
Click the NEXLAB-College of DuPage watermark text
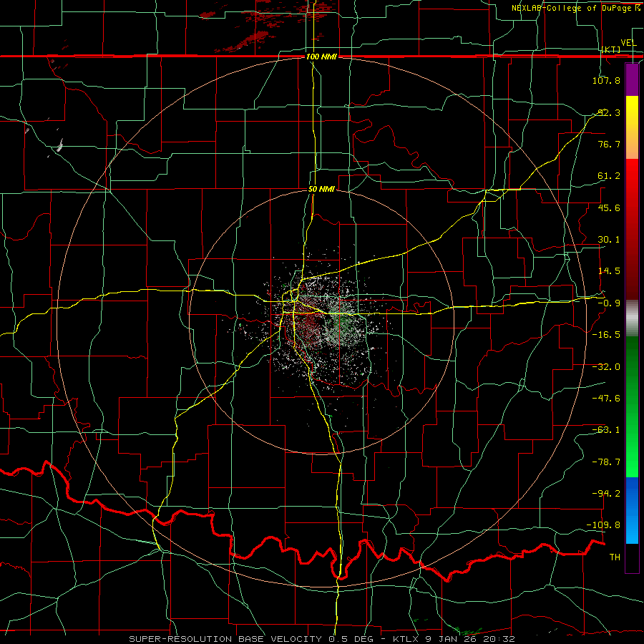pyautogui.click(x=576, y=8)
